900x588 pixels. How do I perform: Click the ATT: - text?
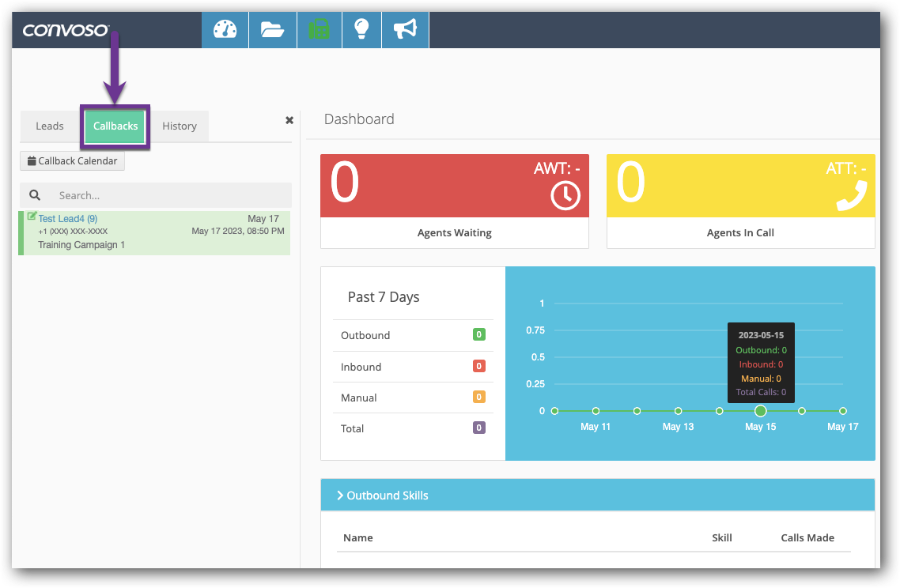[846, 168]
